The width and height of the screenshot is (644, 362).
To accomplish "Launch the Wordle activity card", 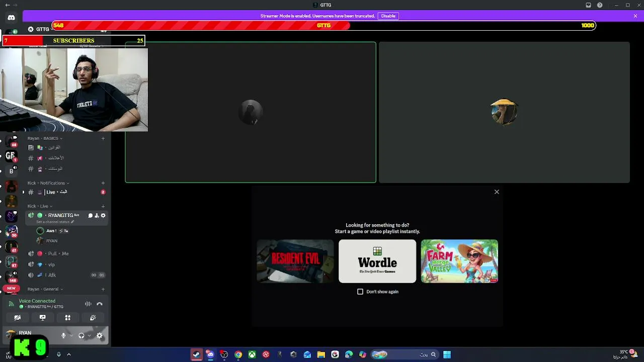I will click(x=377, y=261).
